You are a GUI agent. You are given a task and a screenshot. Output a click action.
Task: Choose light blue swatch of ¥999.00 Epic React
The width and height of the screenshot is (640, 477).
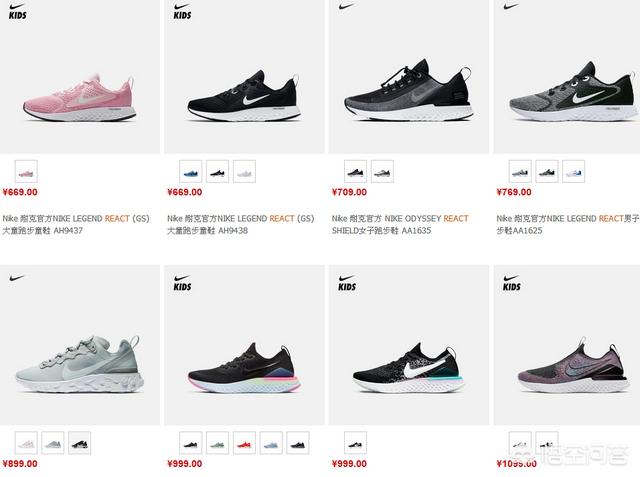[271, 443]
